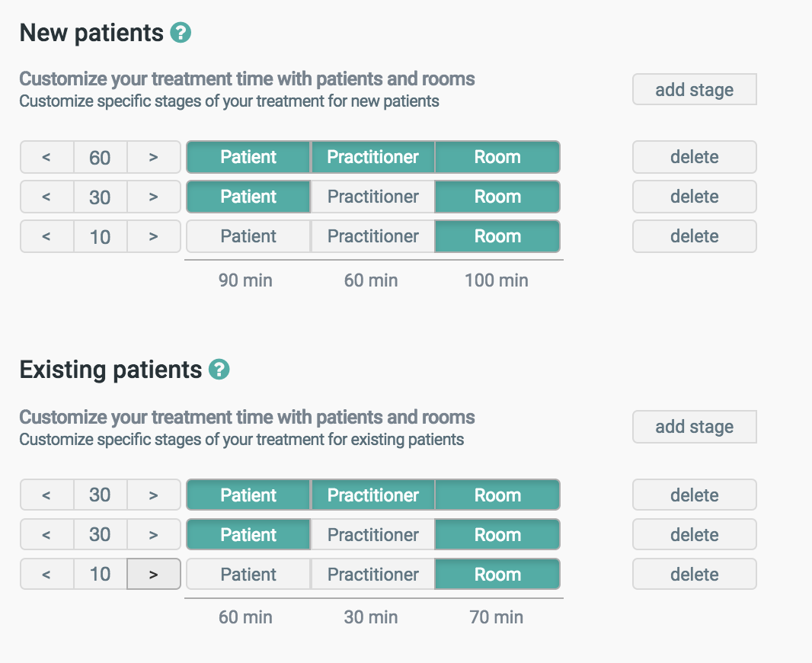Enable Patient on new patients 10-minute stage
Screen dimensions: 812x663
pos(248,236)
